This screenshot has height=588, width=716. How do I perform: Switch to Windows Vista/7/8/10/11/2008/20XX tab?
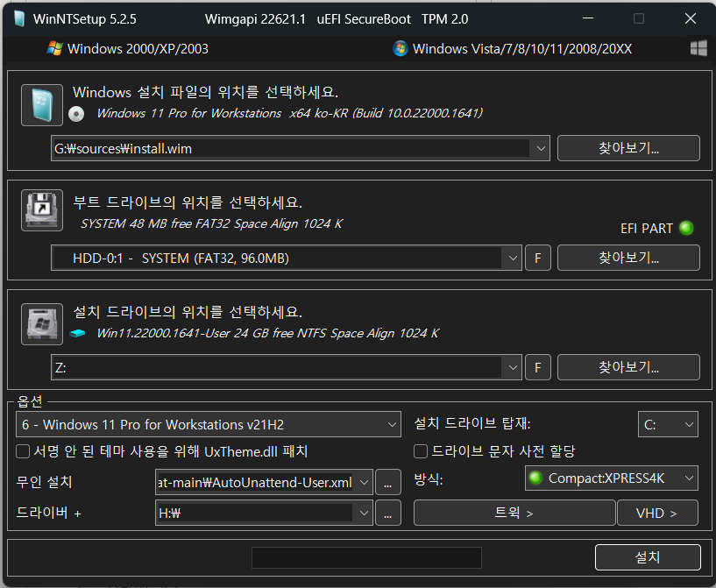513,49
